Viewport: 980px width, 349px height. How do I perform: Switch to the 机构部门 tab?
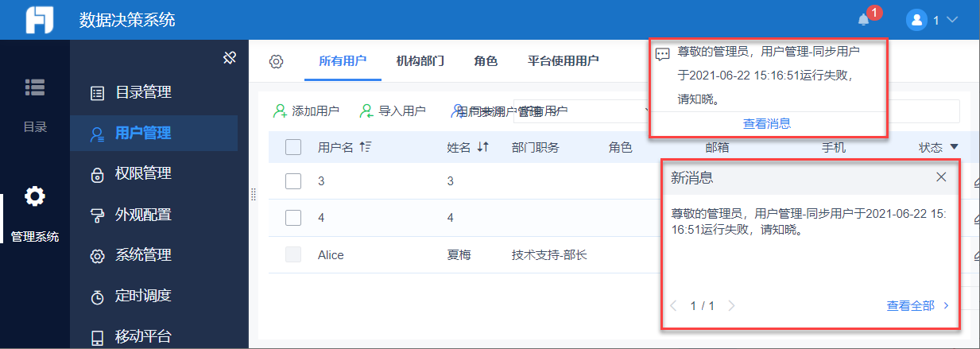click(x=420, y=60)
